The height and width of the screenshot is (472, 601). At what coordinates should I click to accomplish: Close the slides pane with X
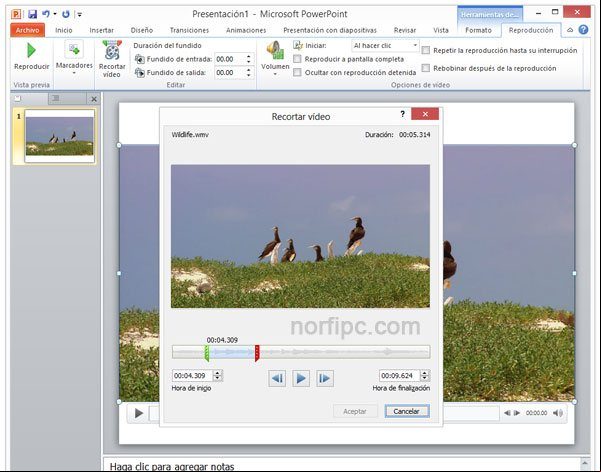click(94, 99)
